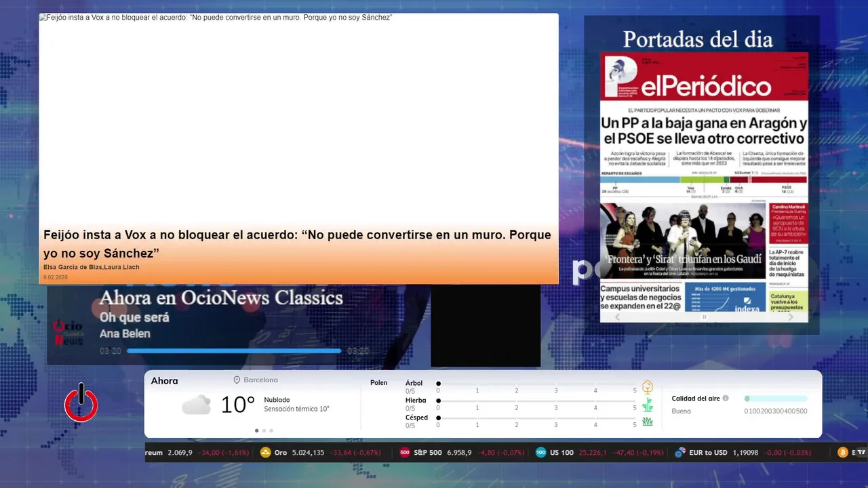Click the black video box beside player
The height and width of the screenshot is (488, 868).
(486, 325)
